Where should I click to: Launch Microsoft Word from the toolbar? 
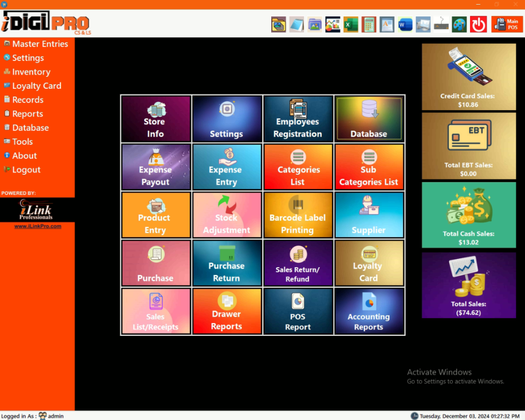(405, 25)
